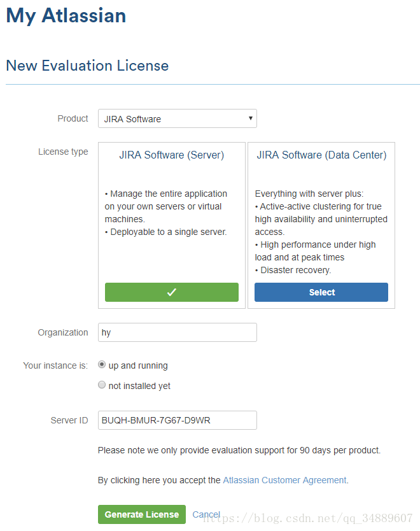
Task: Choose the "up and running" radio button
Action: (x=102, y=365)
